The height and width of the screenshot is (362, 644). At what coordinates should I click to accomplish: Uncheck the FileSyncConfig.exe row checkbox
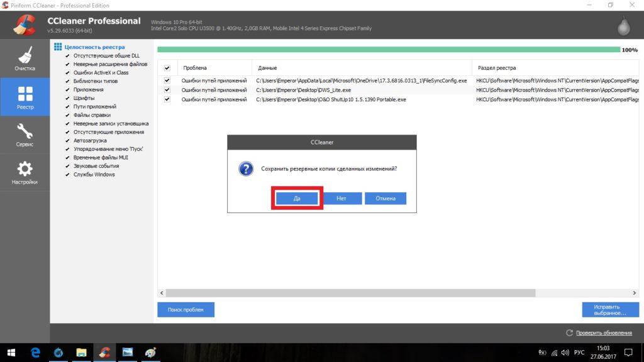(x=167, y=80)
